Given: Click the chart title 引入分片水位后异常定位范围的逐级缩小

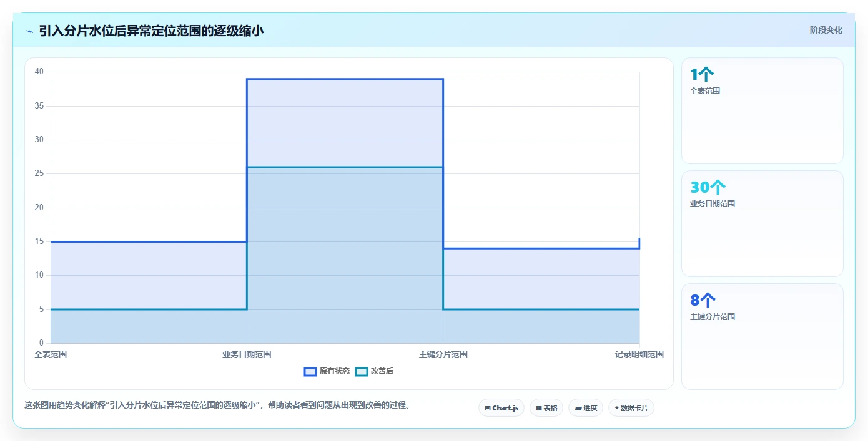Looking at the screenshot, I should pyautogui.click(x=151, y=31).
